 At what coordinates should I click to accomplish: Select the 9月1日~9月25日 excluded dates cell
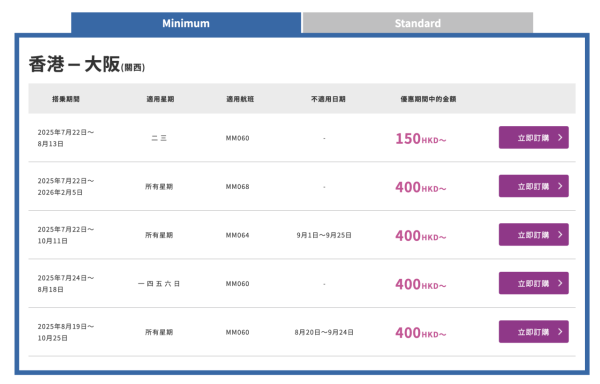click(x=324, y=235)
